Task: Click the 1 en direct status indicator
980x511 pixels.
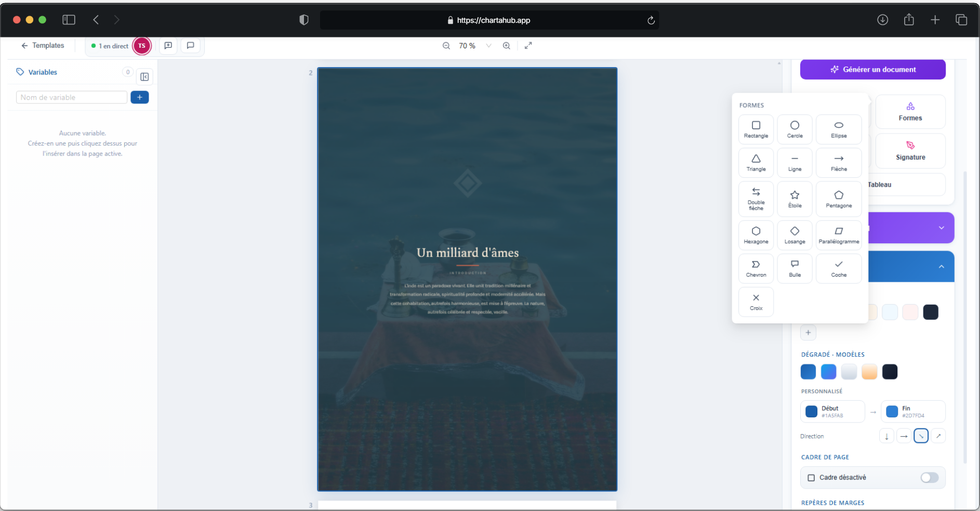Action: (x=110, y=46)
